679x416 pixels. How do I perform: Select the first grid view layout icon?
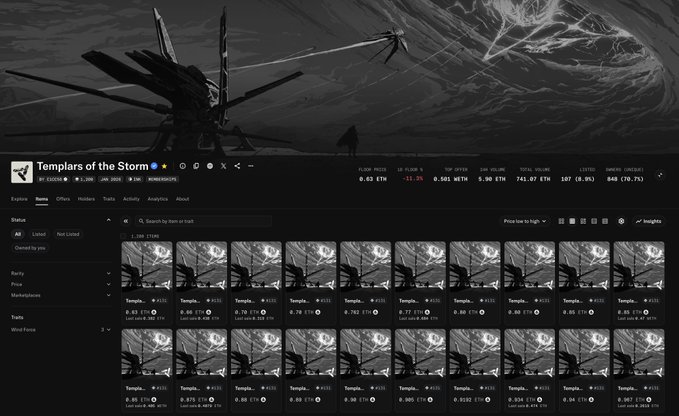coord(561,221)
